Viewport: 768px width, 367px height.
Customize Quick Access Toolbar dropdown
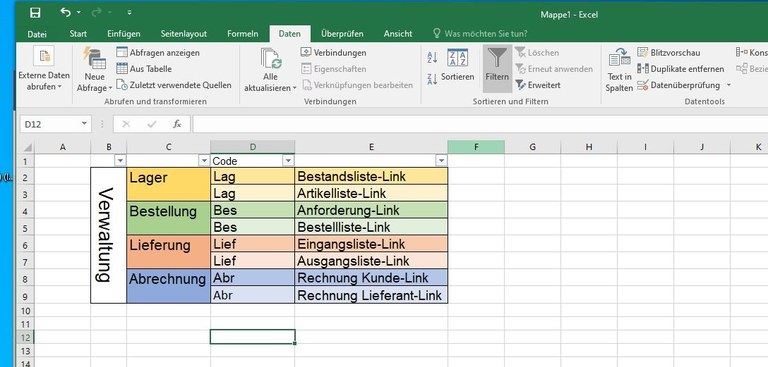(129, 13)
